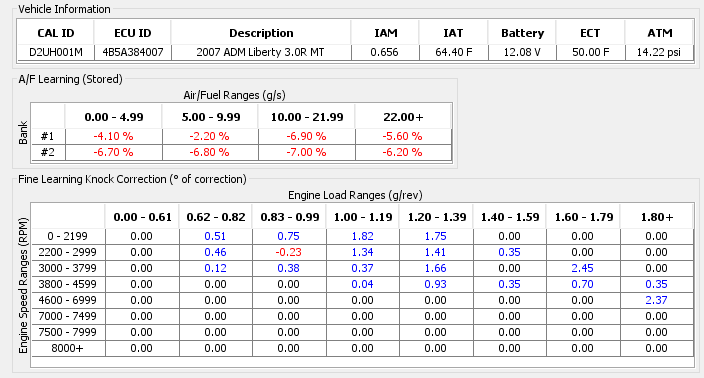The height and width of the screenshot is (378, 704).
Task: Select Bank #2 value -6.80 %
Action: tap(209, 152)
